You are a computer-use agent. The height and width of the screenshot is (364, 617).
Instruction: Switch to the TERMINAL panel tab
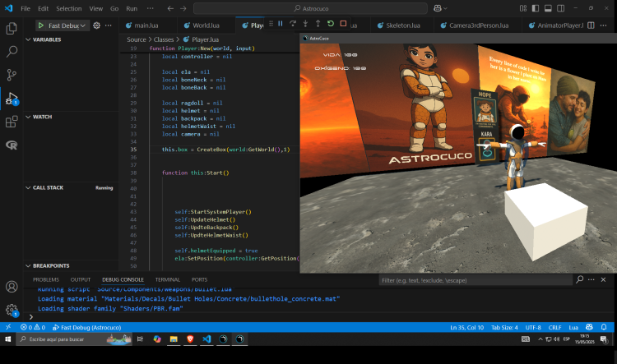click(167, 279)
